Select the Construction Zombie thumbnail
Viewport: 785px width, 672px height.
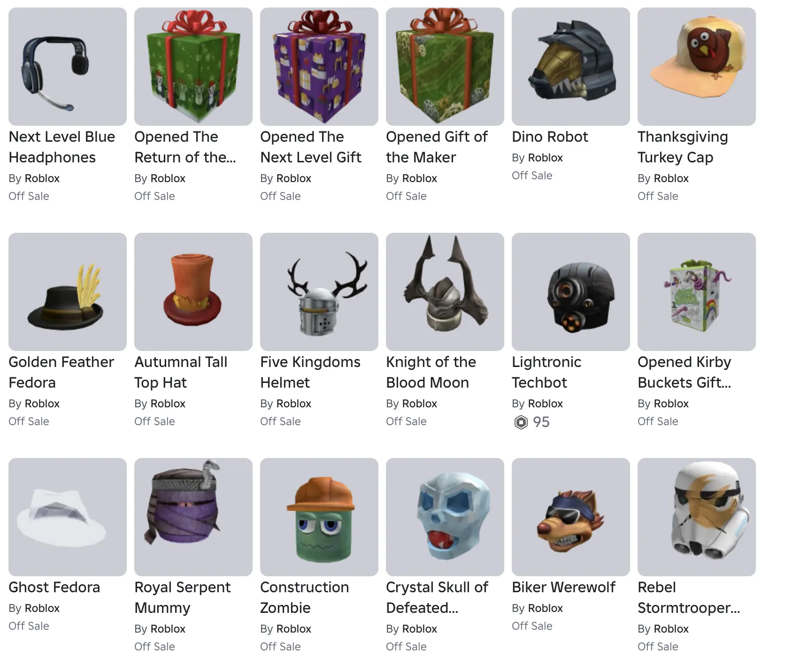319,517
